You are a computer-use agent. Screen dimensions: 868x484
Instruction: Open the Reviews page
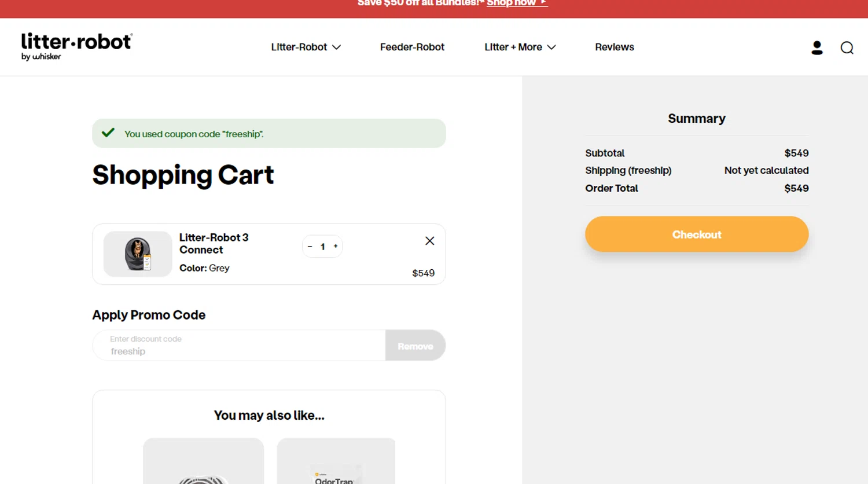pyautogui.click(x=615, y=47)
